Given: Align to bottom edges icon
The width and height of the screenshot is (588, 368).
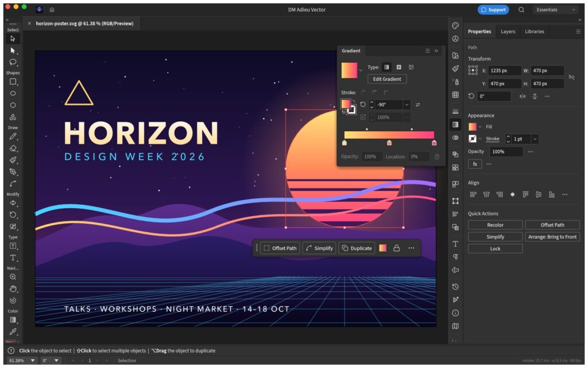Looking at the screenshot, I should coord(552,194).
